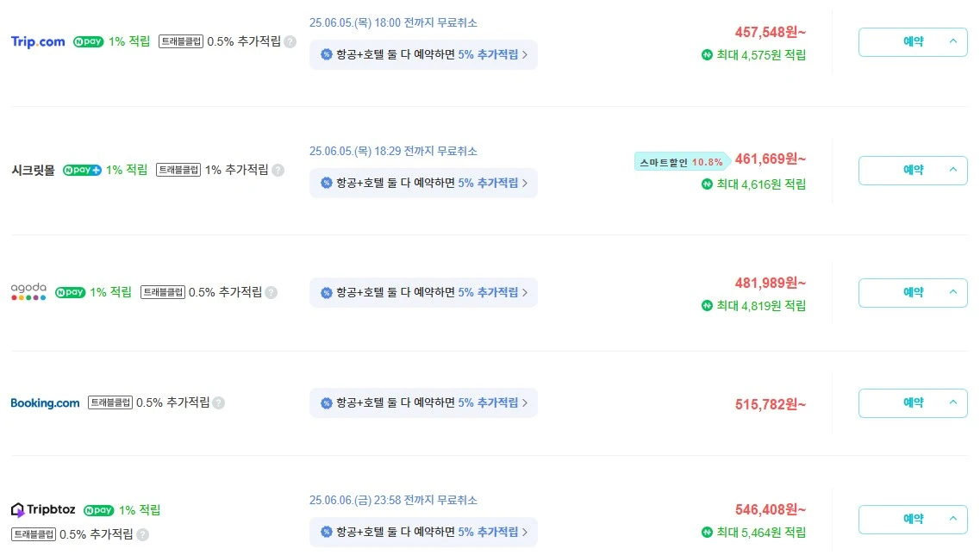Open Trip.com's 5% 추가적립 package link
The image size is (980, 555).
tap(489, 53)
